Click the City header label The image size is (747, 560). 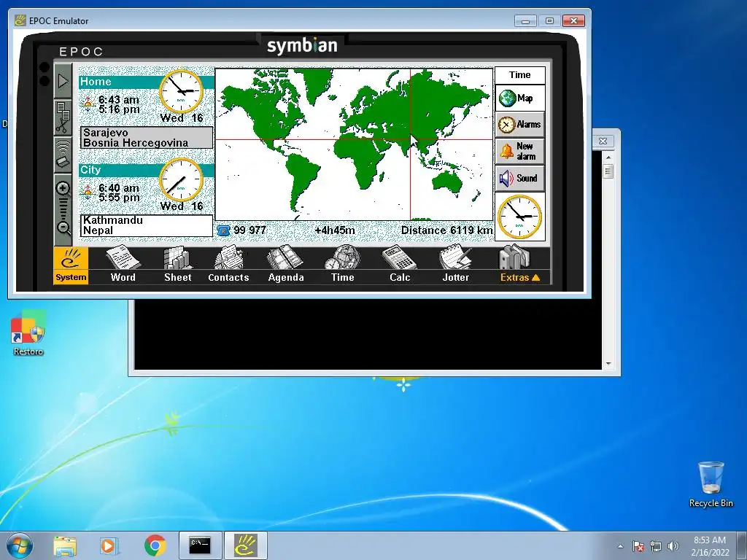click(90, 170)
